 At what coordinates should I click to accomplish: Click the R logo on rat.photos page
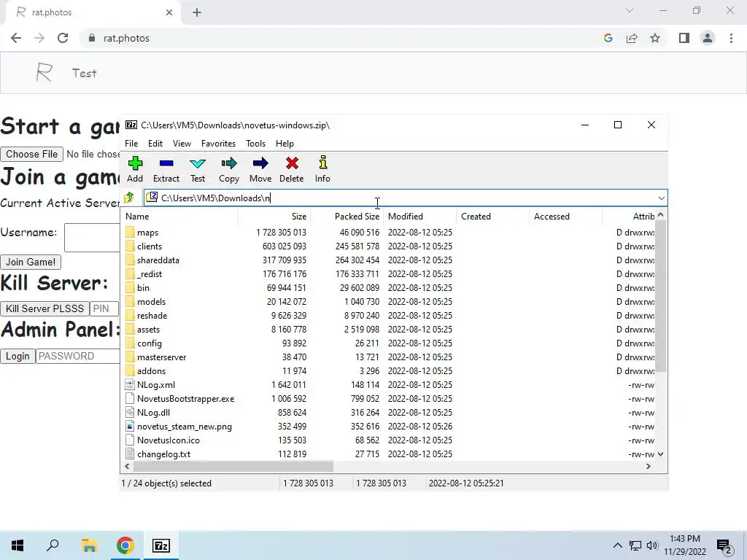[44, 73]
